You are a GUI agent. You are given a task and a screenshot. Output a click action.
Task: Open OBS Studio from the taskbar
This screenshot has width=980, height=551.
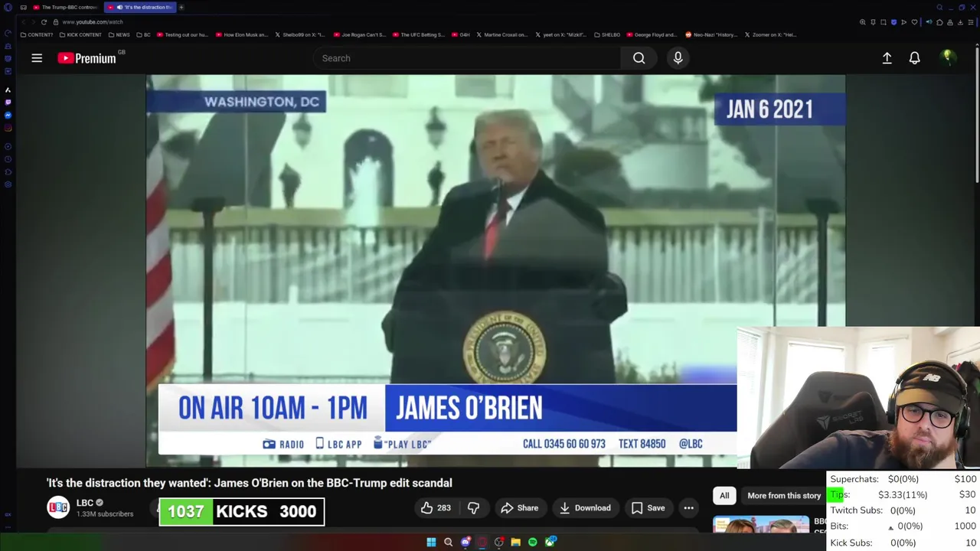[498, 542]
